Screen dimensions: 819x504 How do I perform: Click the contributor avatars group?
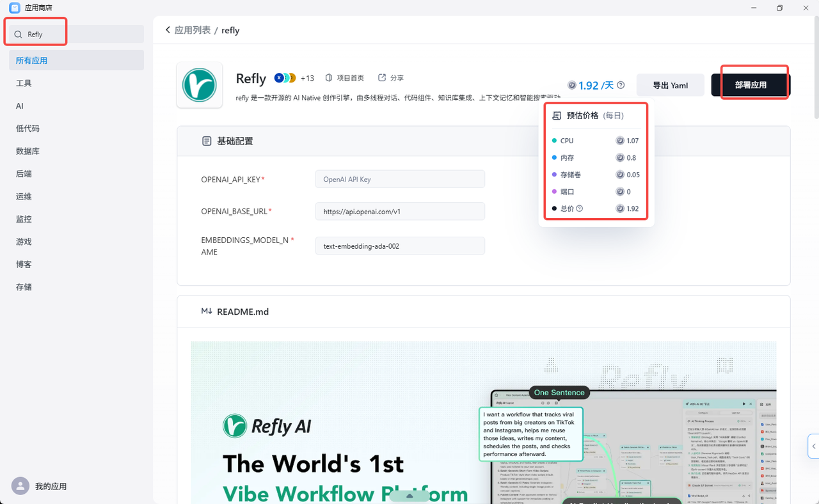tap(285, 78)
